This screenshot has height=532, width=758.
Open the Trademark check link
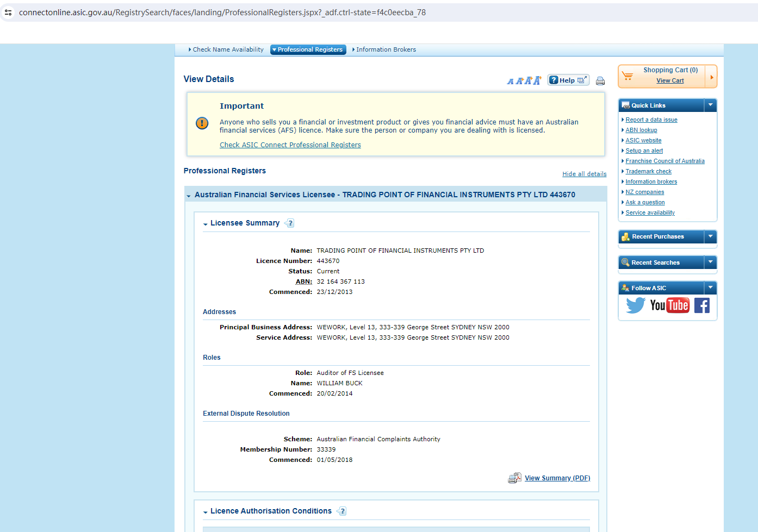pos(648,171)
